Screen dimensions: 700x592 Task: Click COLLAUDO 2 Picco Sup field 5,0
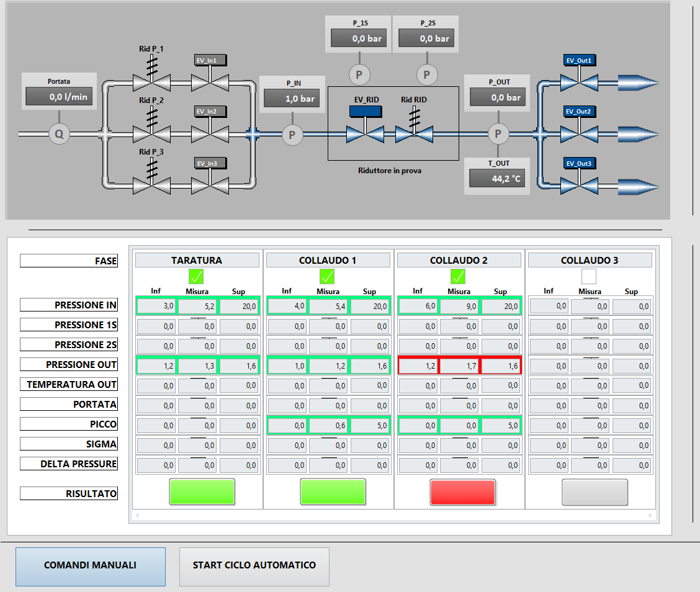(x=500, y=426)
